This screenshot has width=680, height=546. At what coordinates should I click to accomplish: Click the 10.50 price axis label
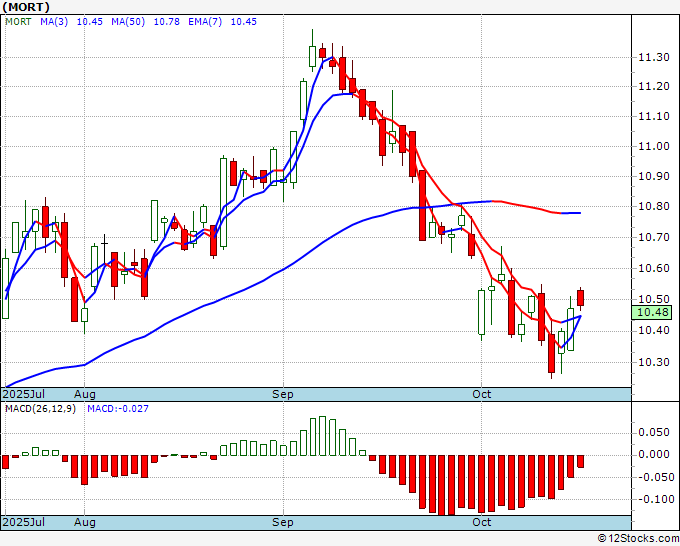[654, 299]
